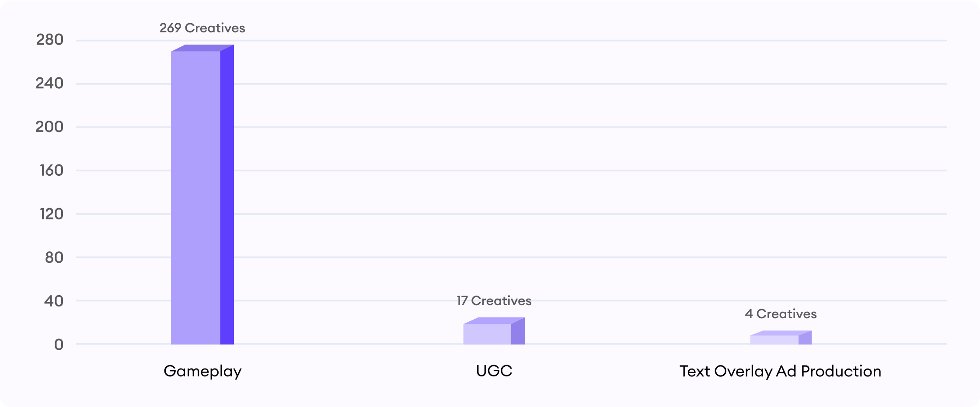Click the tall Gameplay bar
Screen dimensions: 980x407
pos(202,195)
